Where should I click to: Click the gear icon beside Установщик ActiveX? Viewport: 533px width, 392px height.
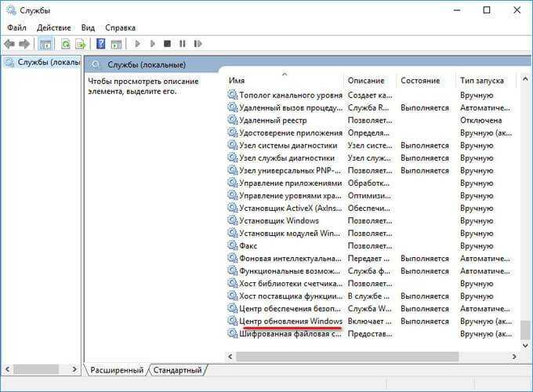pos(233,208)
